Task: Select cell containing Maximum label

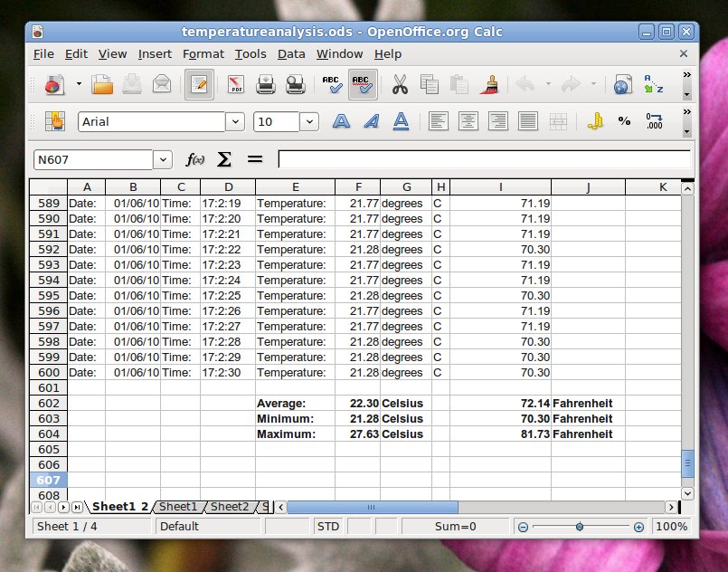Action: click(285, 434)
